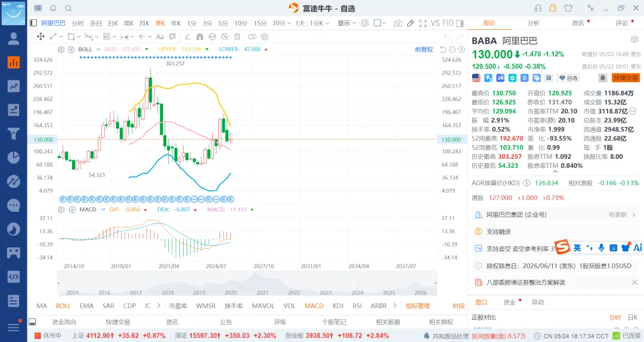Click the 快捷交易 quick trade button
644x342 pixels.
pos(626,78)
